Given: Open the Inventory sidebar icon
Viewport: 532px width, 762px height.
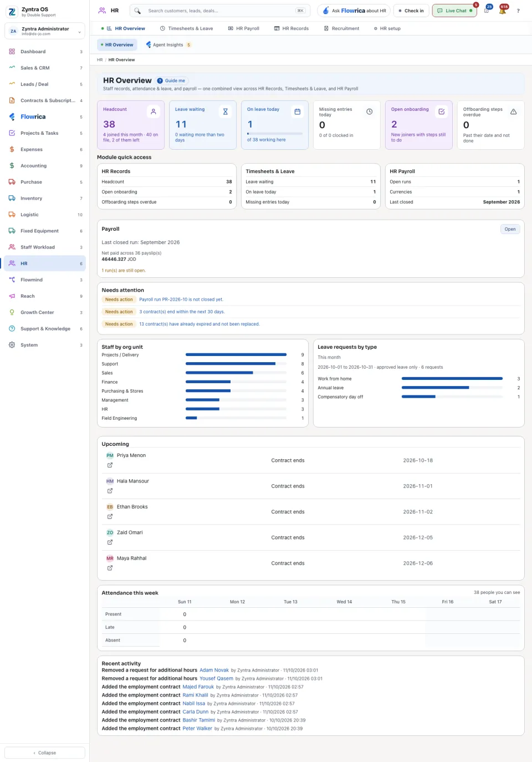Looking at the screenshot, I should (12, 198).
